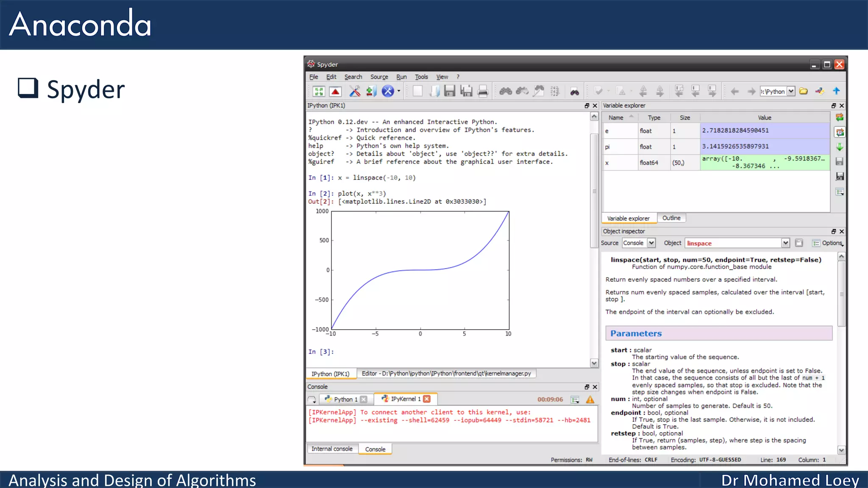This screenshot has width=868, height=488.
Task: Click the browse working directory folder icon
Action: click(x=804, y=91)
